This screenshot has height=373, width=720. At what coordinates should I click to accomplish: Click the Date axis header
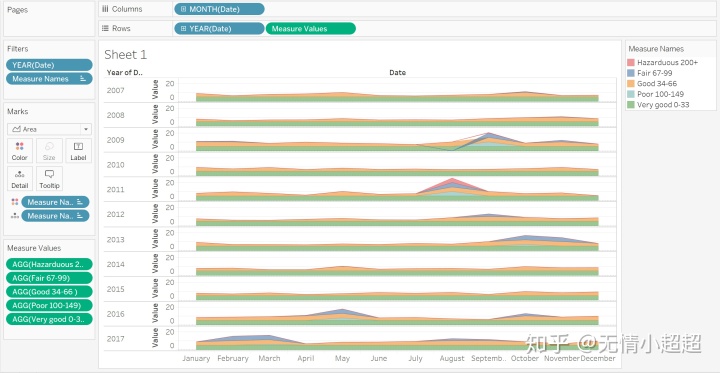click(x=397, y=72)
